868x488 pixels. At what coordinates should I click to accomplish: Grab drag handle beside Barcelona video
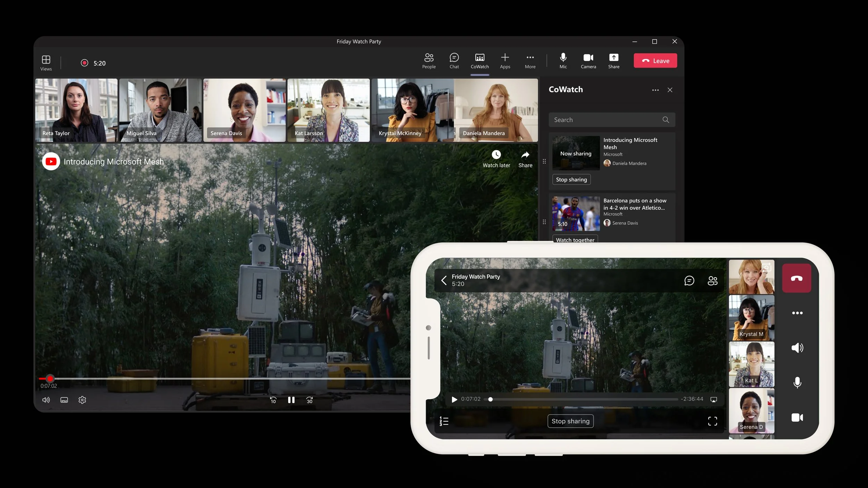(544, 222)
